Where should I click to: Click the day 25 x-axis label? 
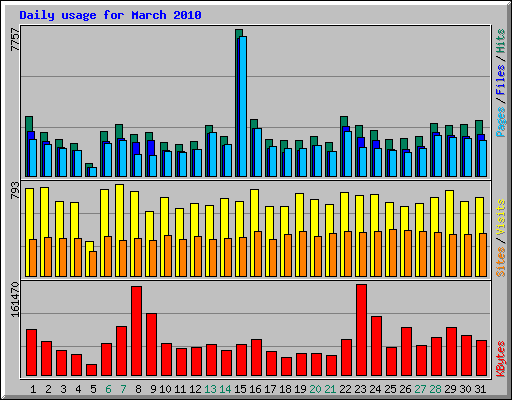point(390,389)
